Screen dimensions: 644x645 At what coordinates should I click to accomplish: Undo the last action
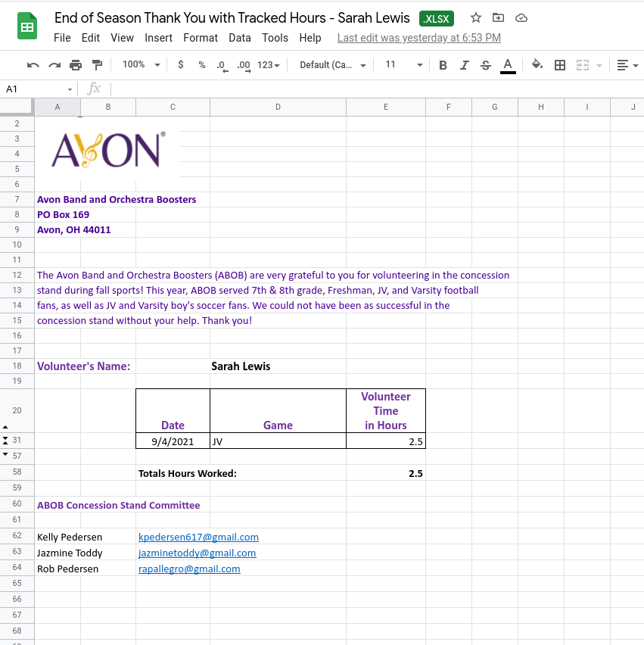click(33, 65)
